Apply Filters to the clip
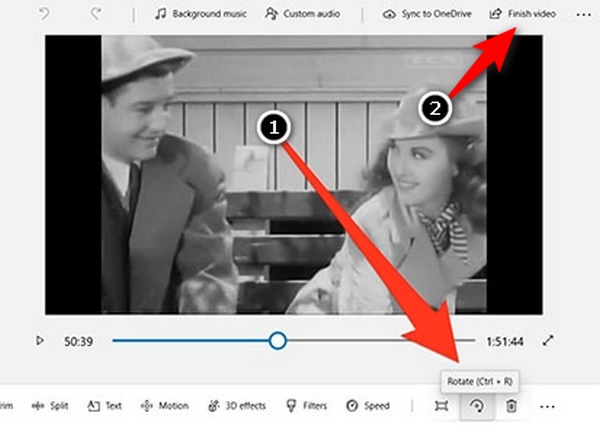The width and height of the screenshot is (600, 426). click(307, 406)
